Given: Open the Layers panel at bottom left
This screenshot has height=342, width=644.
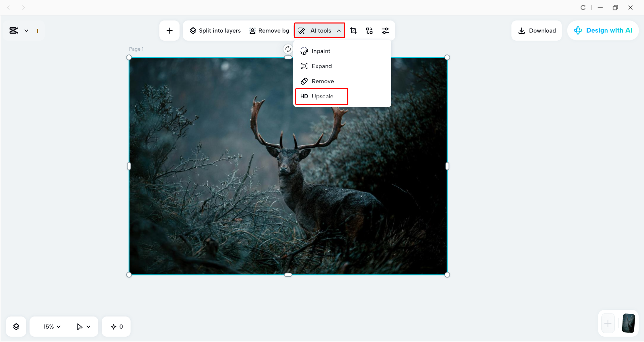Looking at the screenshot, I should click(16, 326).
